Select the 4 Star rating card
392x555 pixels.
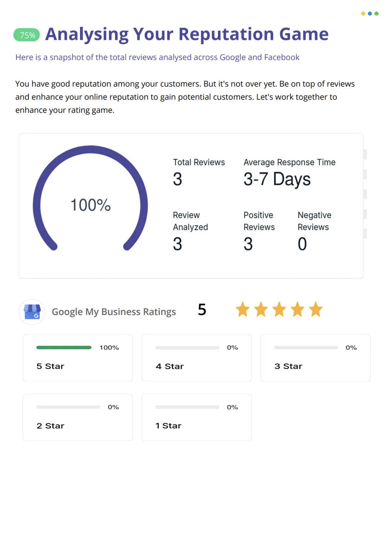click(x=197, y=358)
